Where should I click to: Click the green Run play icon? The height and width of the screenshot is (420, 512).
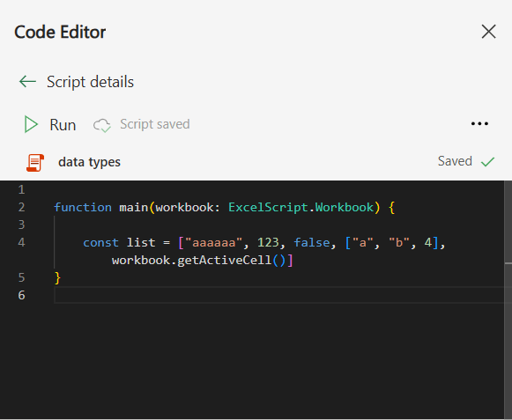31,125
